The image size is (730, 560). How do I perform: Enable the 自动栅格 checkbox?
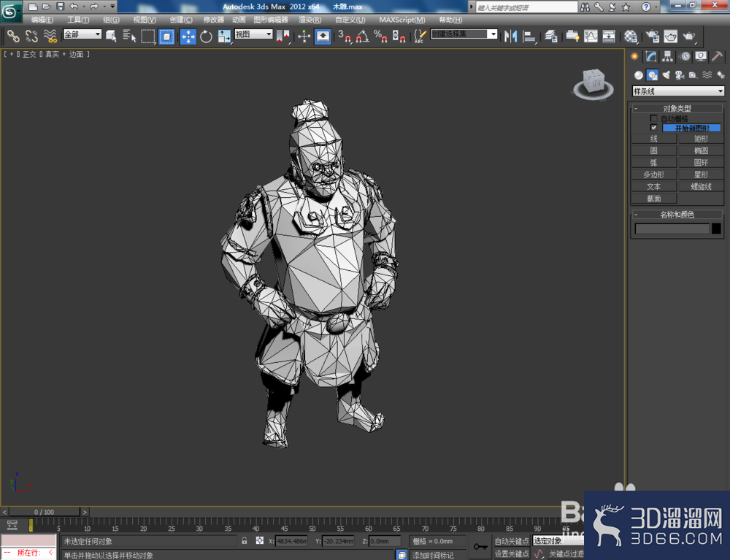tap(653, 118)
